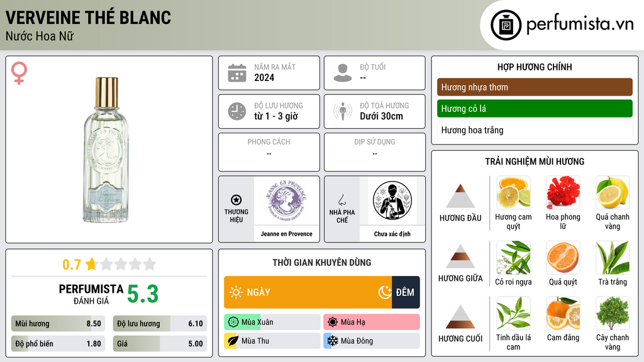Image resolution: width=644 pixels, height=362 pixels.
Task: Click the Chưa xác định perfumer label
Action: tap(392, 234)
